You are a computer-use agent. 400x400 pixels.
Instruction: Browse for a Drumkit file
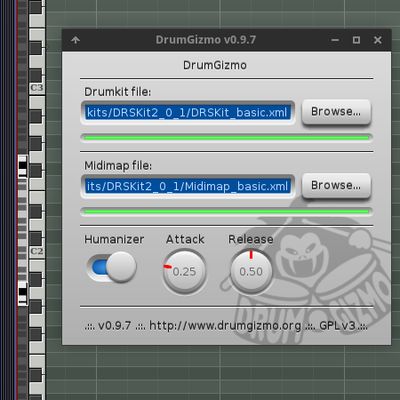point(336,112)
